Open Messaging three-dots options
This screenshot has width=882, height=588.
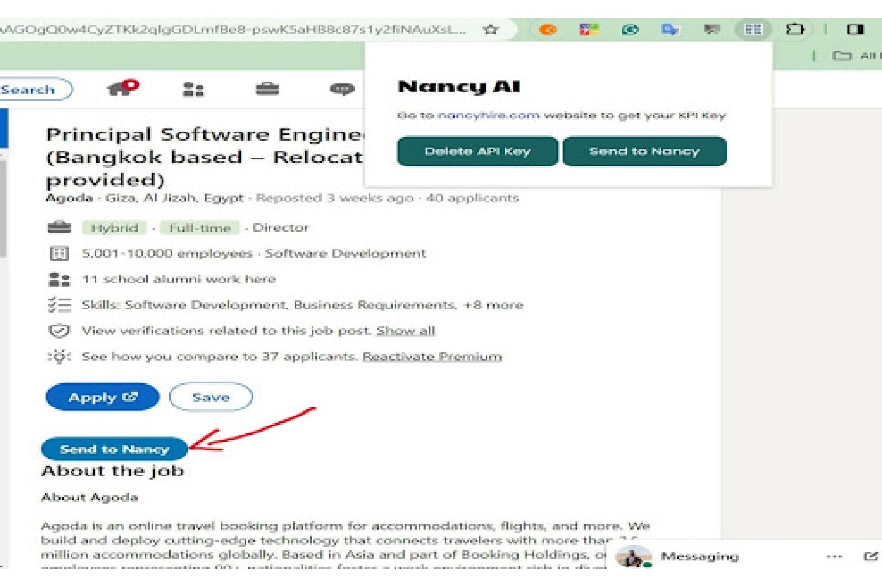coord(834,556)
